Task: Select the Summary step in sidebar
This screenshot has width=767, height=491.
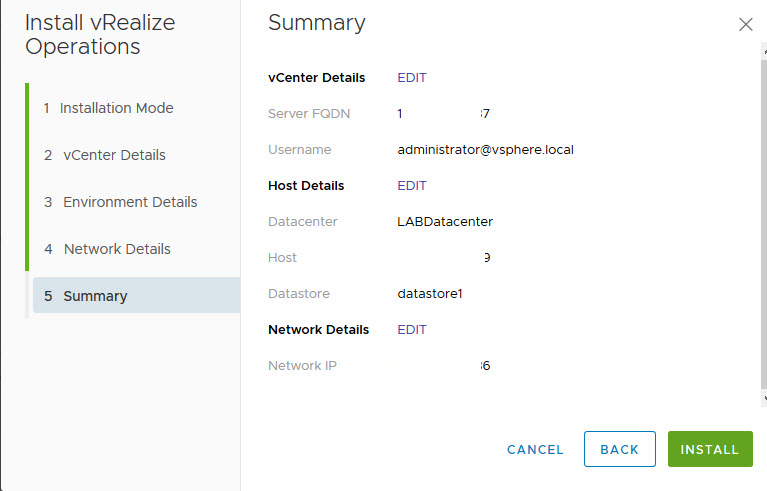Action: tap(94, 296)
